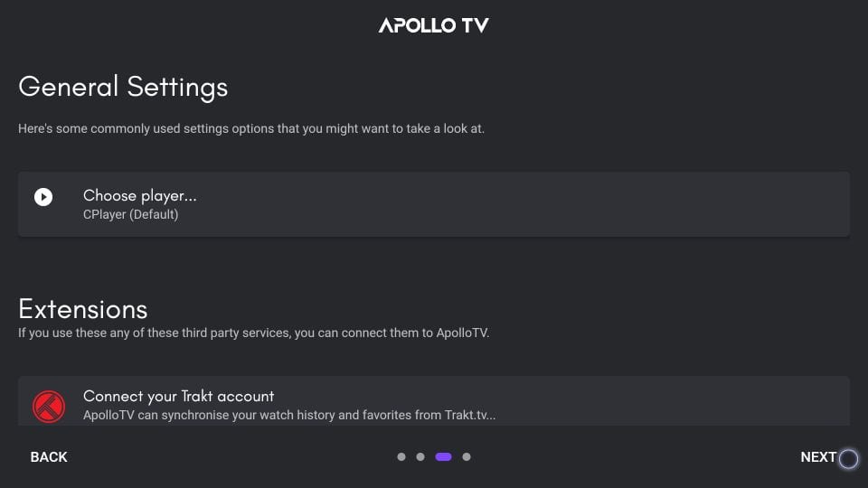Screen dimensions: 868x488
Task: Open Connect your Trakt account
Action: (433, 401)
